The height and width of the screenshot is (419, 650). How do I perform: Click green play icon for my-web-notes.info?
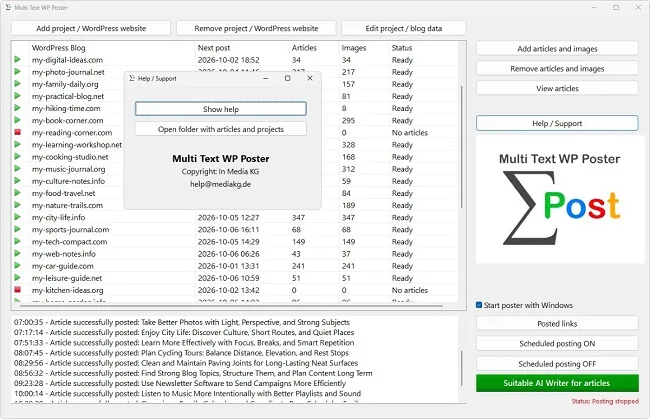17,253
